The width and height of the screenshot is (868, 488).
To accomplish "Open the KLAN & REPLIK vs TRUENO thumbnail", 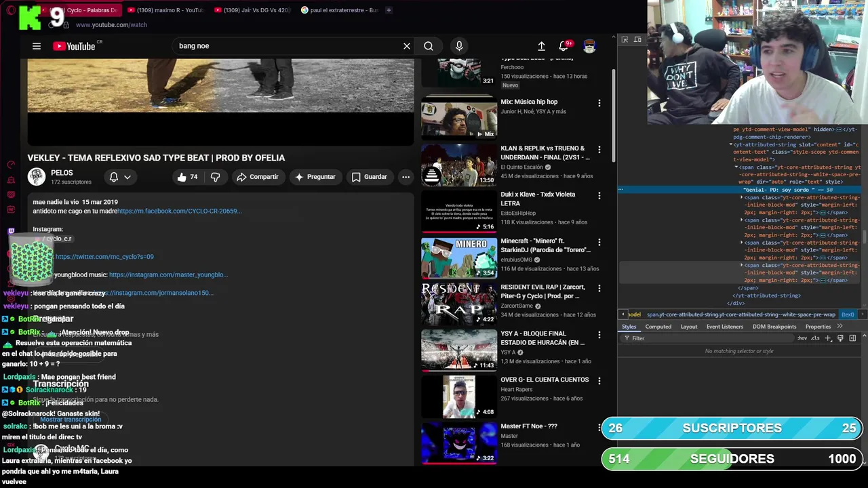I will tap(459, 165).
